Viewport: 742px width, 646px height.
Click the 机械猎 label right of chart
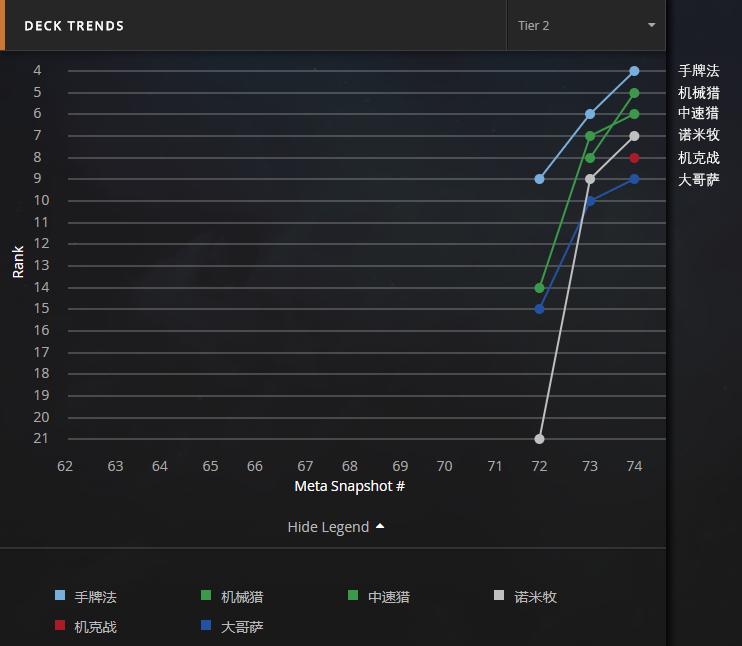(699, 93)
